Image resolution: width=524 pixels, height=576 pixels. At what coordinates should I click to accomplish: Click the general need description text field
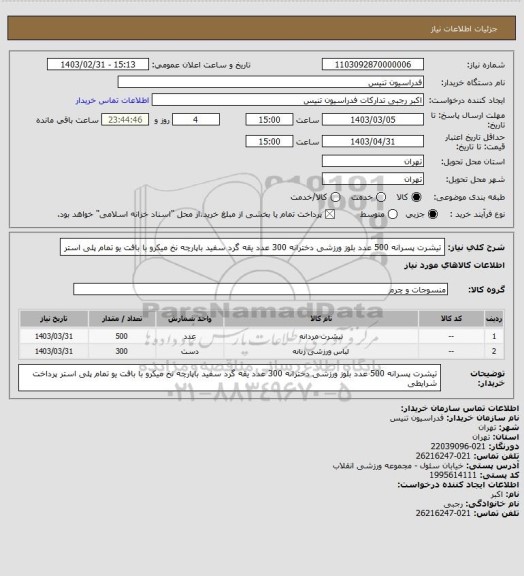[x=252, y=247]
